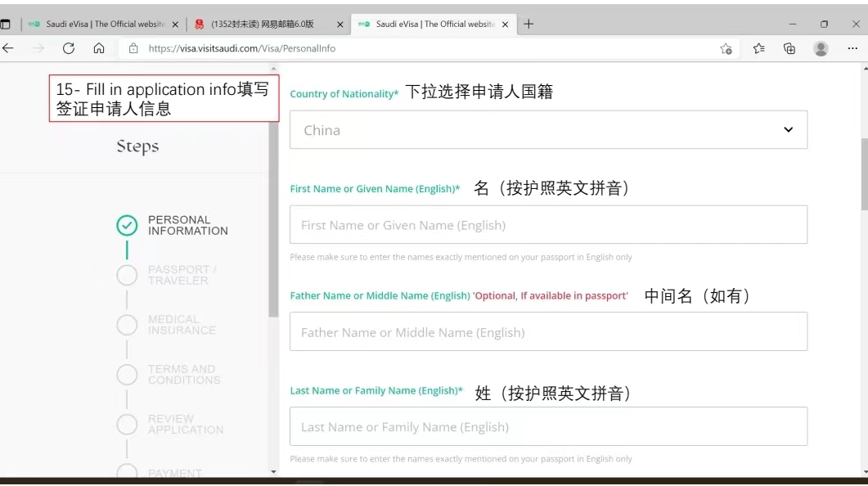
Task: Switch to the first Saudi eVisa tab
Action: coord(104,25)
